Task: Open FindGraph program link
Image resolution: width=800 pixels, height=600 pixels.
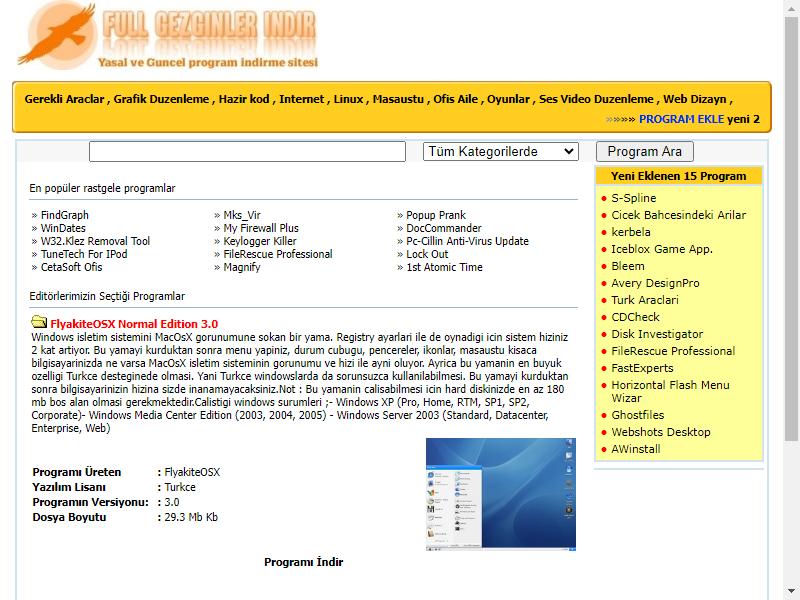Action: (x=65, y=215)
